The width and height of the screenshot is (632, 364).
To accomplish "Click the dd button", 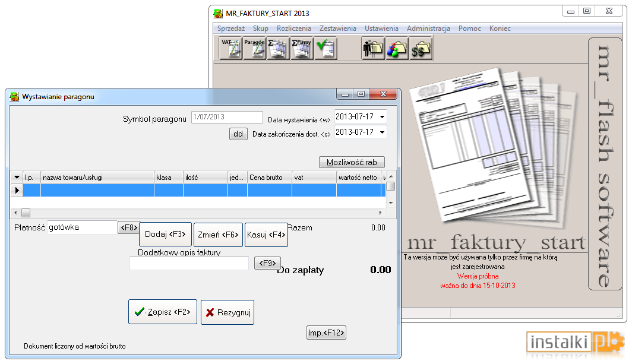I will (238, 134).
